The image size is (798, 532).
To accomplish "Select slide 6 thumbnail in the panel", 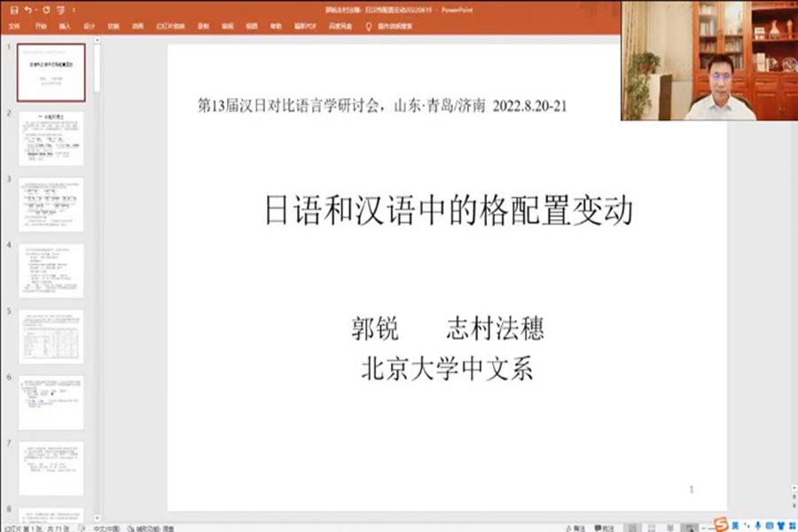I will (51, 403).
